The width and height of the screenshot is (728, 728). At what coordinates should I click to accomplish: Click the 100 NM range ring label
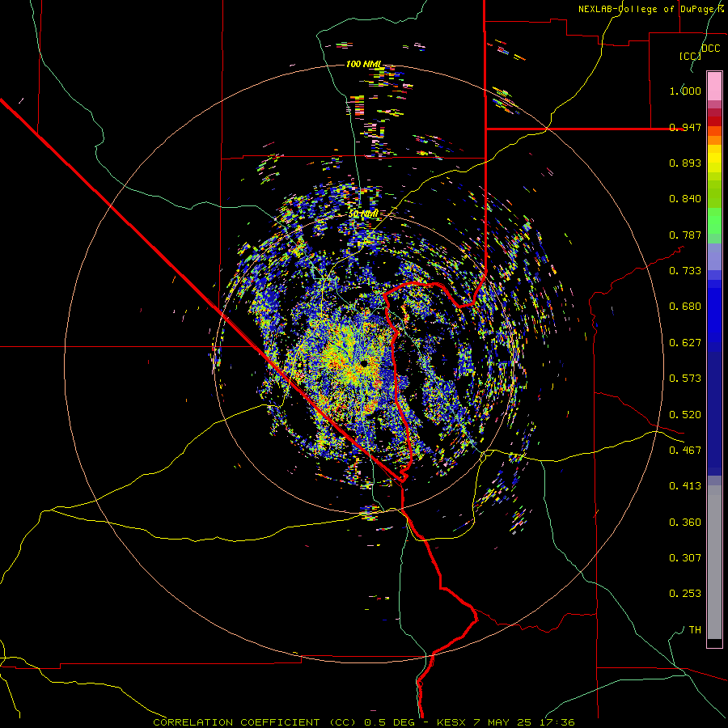364,64
